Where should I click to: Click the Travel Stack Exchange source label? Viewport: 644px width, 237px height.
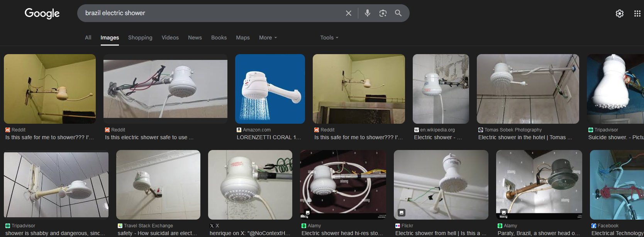pyautogui.click(x=148, y=226)
